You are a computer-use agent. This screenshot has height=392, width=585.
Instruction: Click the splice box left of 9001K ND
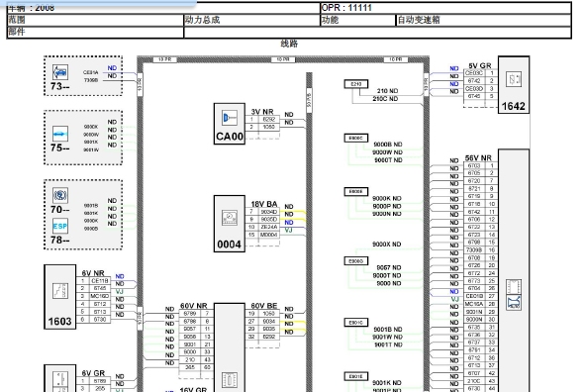click(356, 376)
